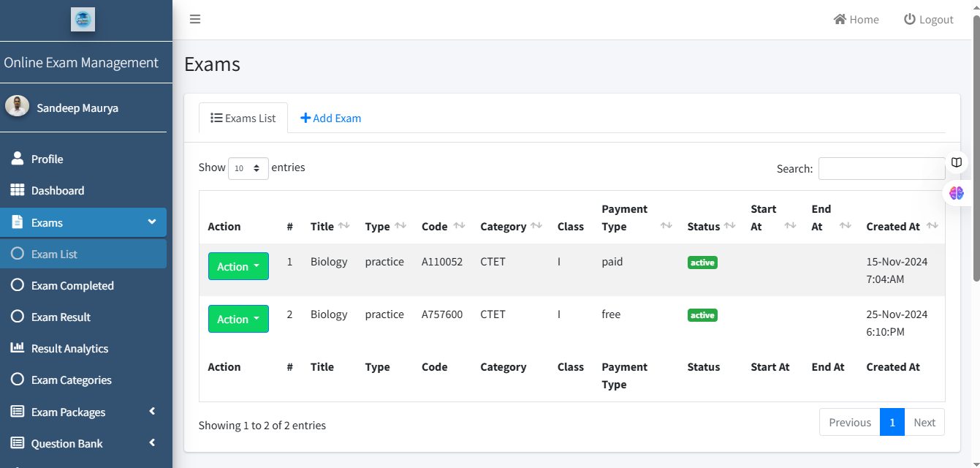Sort the table by the Created At column
This screenshot has height=468, width=980.
point(932,226)
